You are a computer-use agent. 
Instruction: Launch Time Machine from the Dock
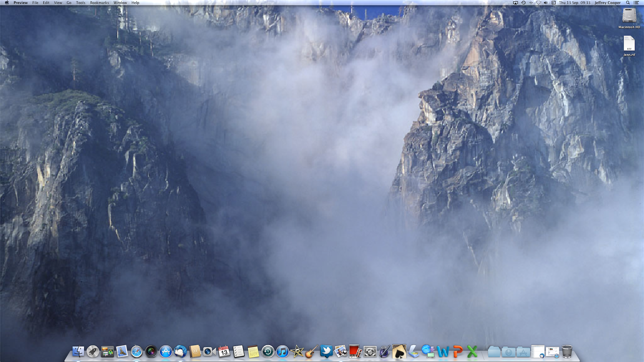coord(268,351)
